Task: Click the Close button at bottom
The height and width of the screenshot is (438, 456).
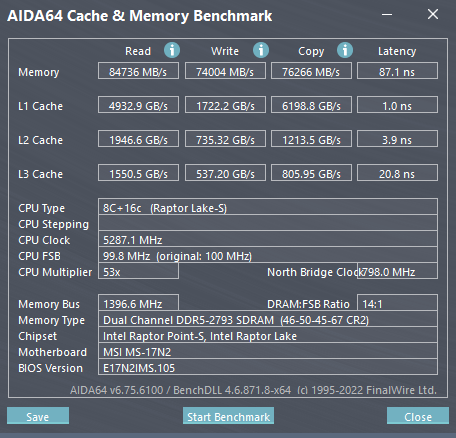Action: click(418, 416)
